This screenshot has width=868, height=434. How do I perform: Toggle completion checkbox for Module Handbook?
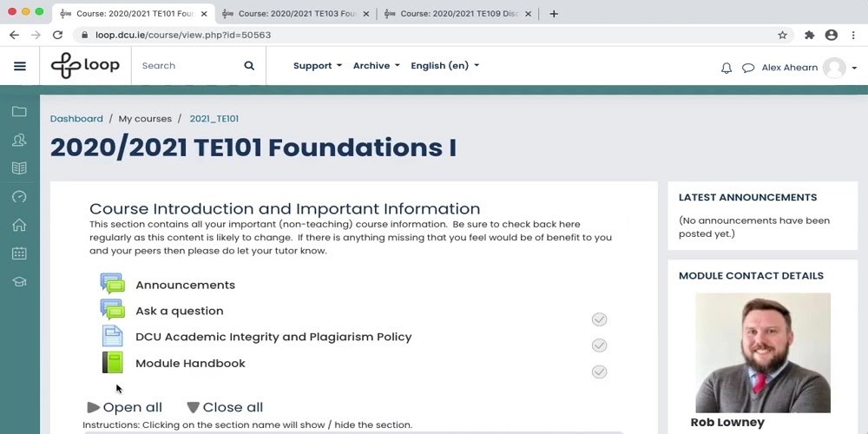[x=599, y=372]
